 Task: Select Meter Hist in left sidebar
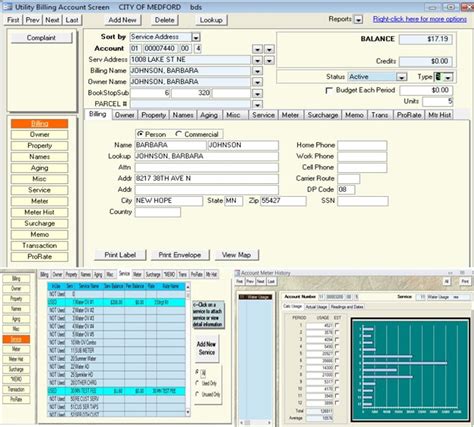tap(39, 212)
